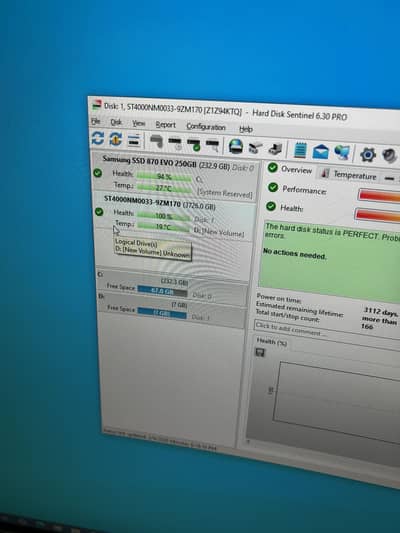Screen dimensions: 400x533
Task: Click the Health bar on the Overview tab
Action: [377, 216]
